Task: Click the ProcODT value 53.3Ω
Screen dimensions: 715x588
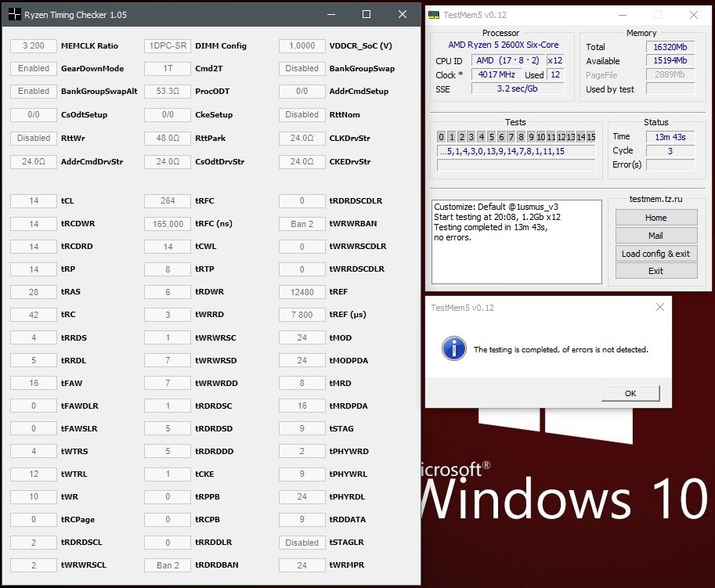Action: pos(168,91)
